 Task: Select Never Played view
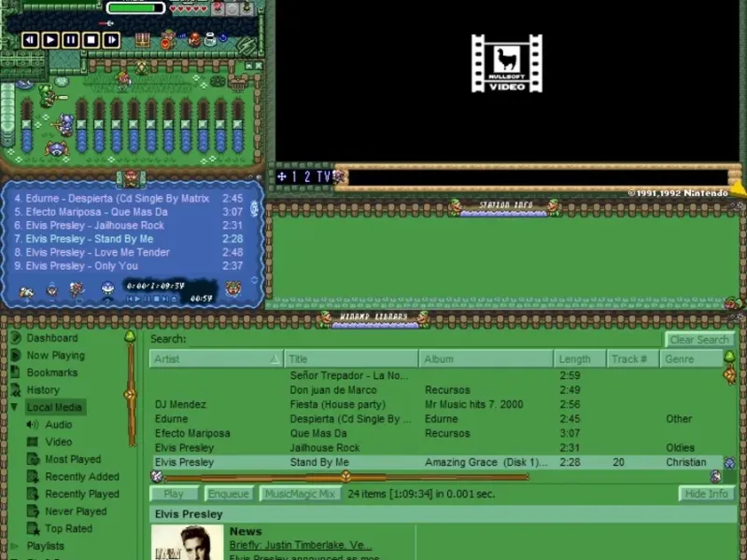click(76, 511)
